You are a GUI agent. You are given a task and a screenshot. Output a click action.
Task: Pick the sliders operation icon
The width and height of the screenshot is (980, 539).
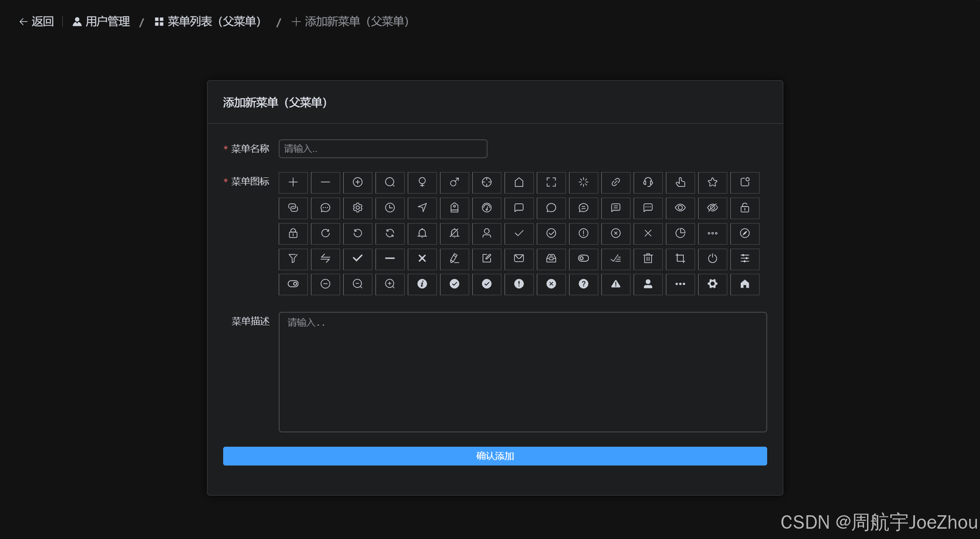click(x=745, y=259)
